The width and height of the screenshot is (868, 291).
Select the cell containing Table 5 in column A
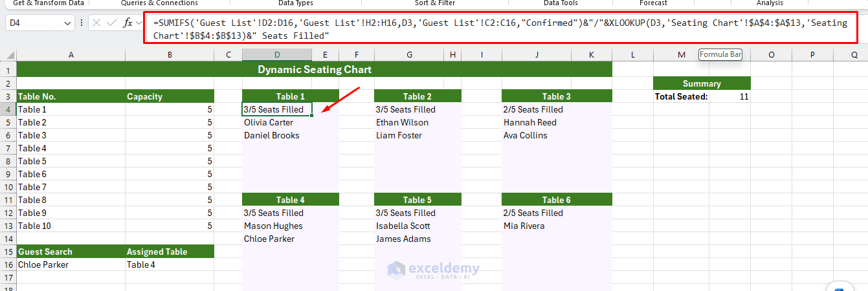tap(71, 162)
